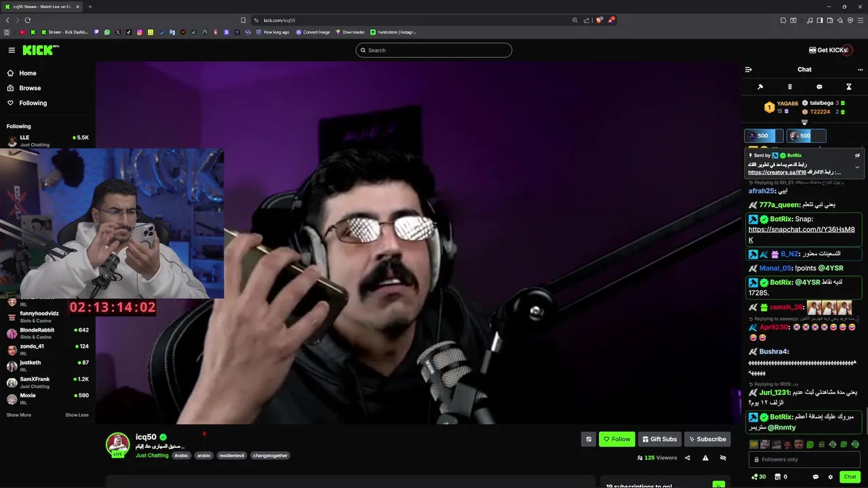
Task: Open BlondeRabbit channel in sidebar
Action: pos(47,333)
